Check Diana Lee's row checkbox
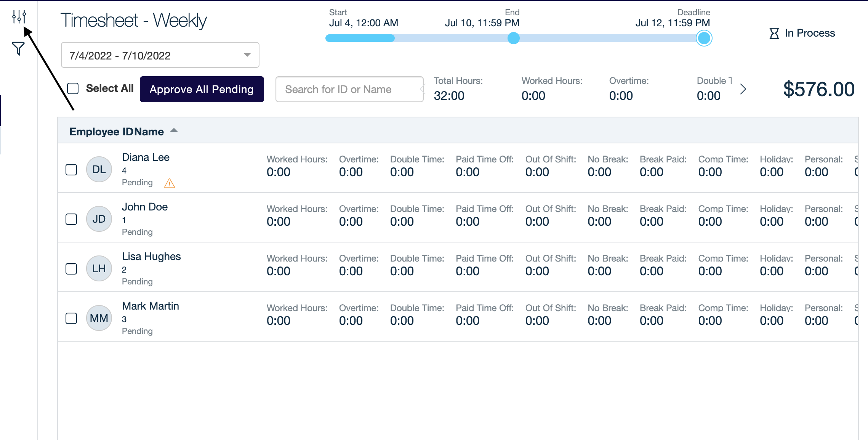The height and width of the screenshot is (440, 868). click(71, 169)
